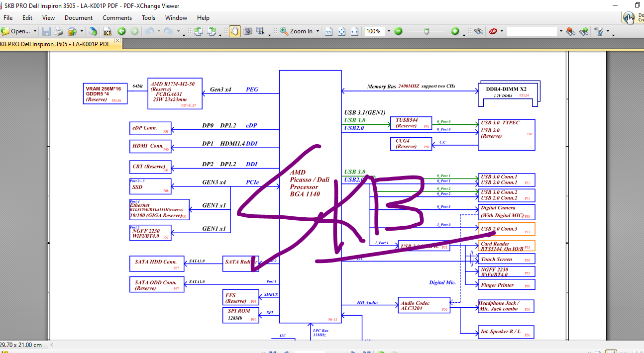Viewport: 644px width, 353px height.
Task: Go to previous view with green back arrow
Action: [121, 31]
